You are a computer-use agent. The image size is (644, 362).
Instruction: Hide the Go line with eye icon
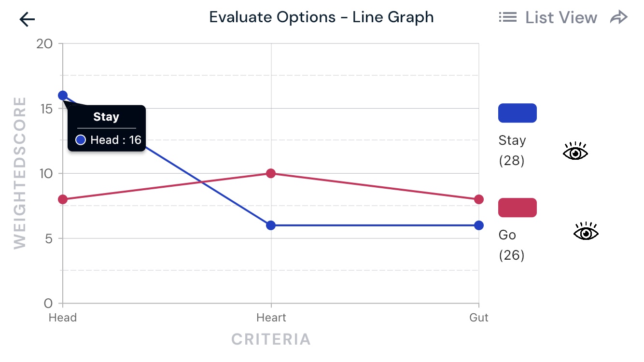(586, 232)
